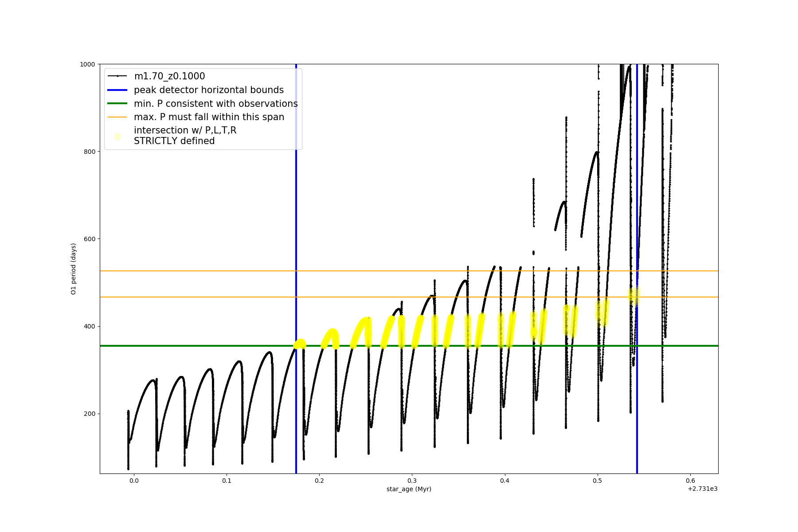Click the 0.6 tick label on x-axis

click(690, 481)
